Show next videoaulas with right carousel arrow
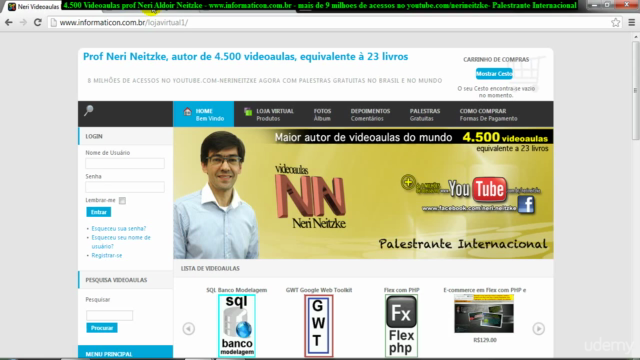 538,329
